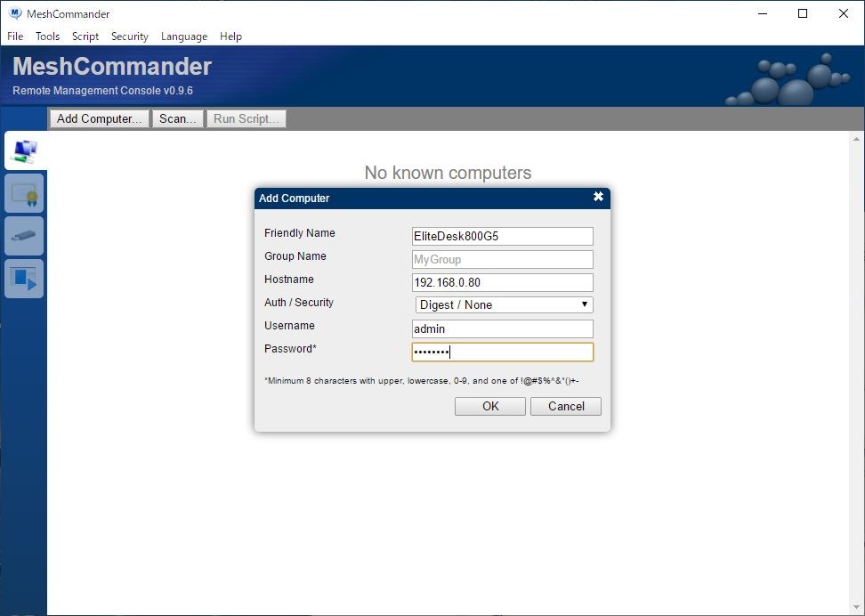Close the MeshCommander window
Viewport: 865px width, 616px height.
pyautogui.click(x=844, y=13)
